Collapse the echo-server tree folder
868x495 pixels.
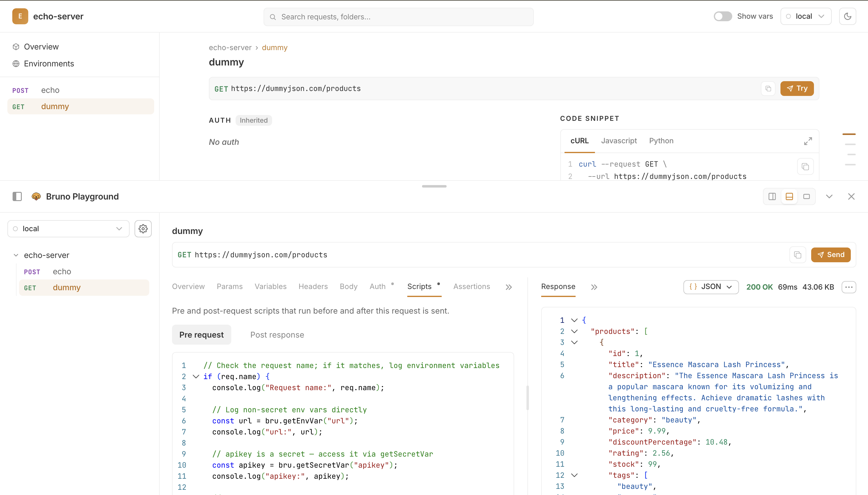pos(16,255)
